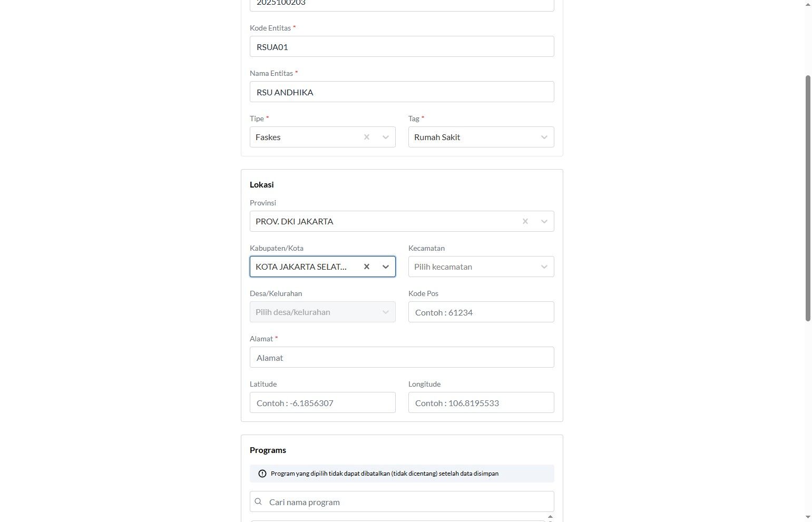812x522 pixels.
Task: Click the Kode Entitas input field
Action: pyautogui.click(x=402, y=46)
